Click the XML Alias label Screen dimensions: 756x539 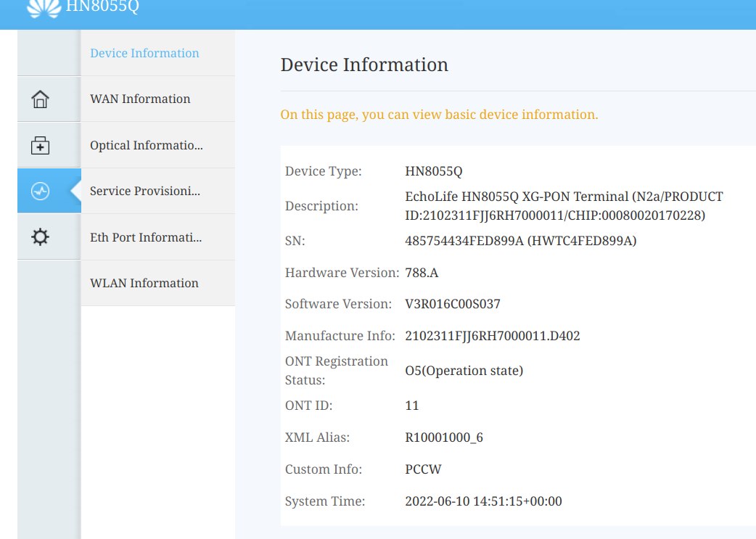[x=317, y=437]
